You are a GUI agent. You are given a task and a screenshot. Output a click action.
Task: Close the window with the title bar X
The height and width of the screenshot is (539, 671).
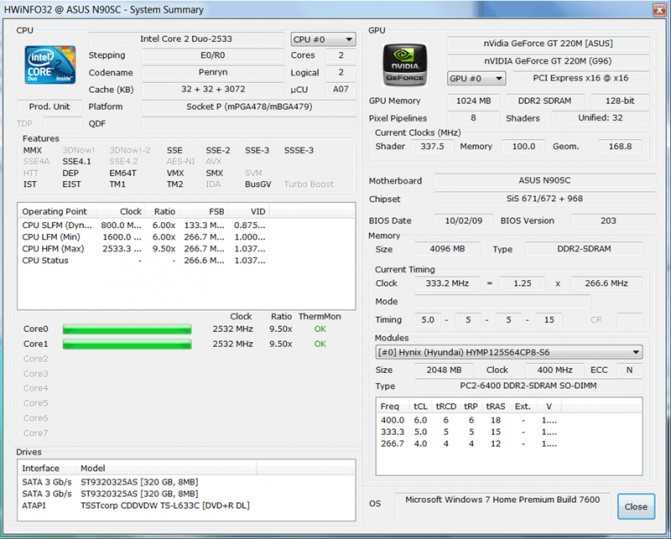pos(659,9)
